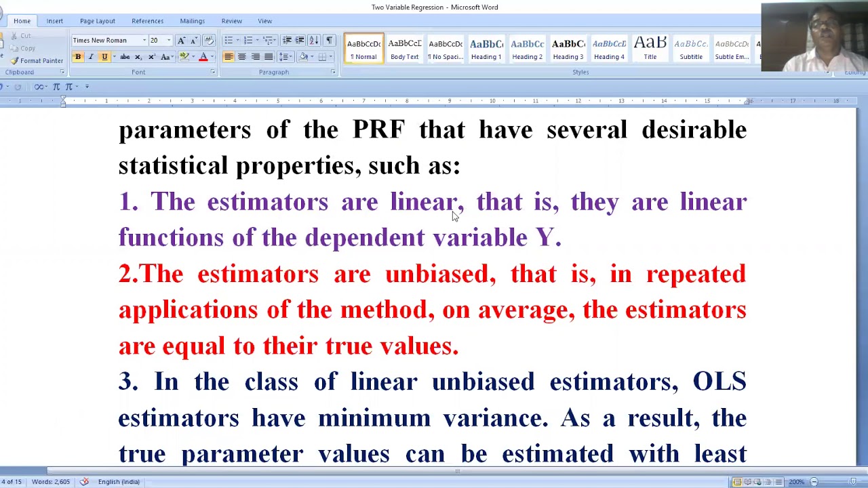Toggle Underline formatting
The image size is (868, 488).
(x=104, y=57)
